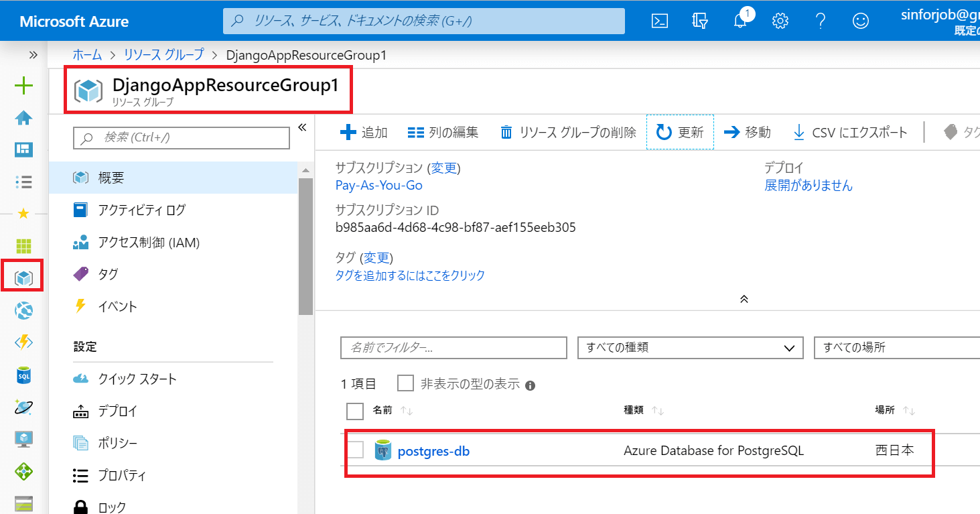Open アクティビティ ログ in the left menu
980x514 pixels.
(141, 209)
